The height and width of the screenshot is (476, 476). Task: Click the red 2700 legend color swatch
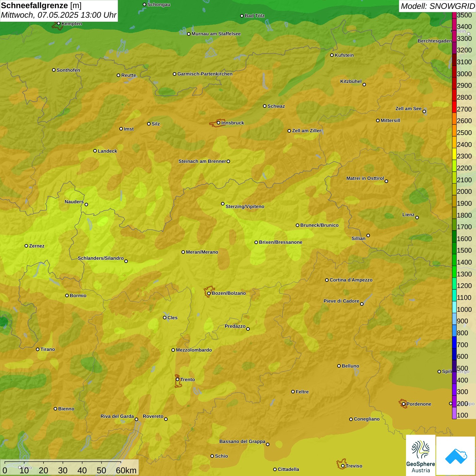454,107
